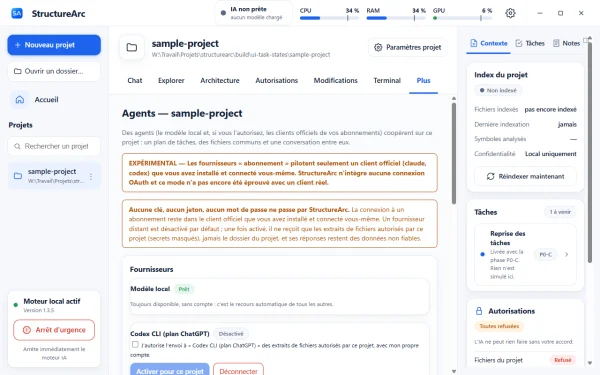The width and height of the screenshot is (600, 375).
Task: Select sample-project in the projects list
Action: coord(54,176)
